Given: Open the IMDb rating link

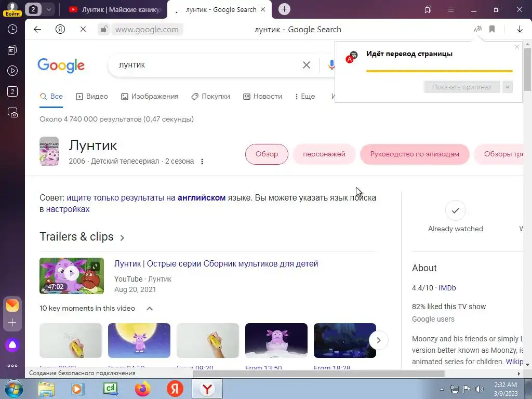Looking at the screenshot, I should [447, 288].
